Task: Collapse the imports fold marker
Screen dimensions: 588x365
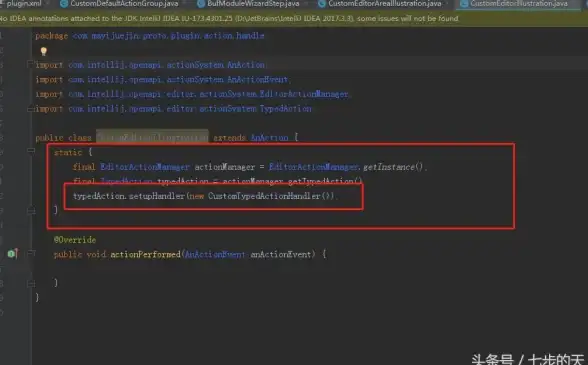Action: (31, 65)
